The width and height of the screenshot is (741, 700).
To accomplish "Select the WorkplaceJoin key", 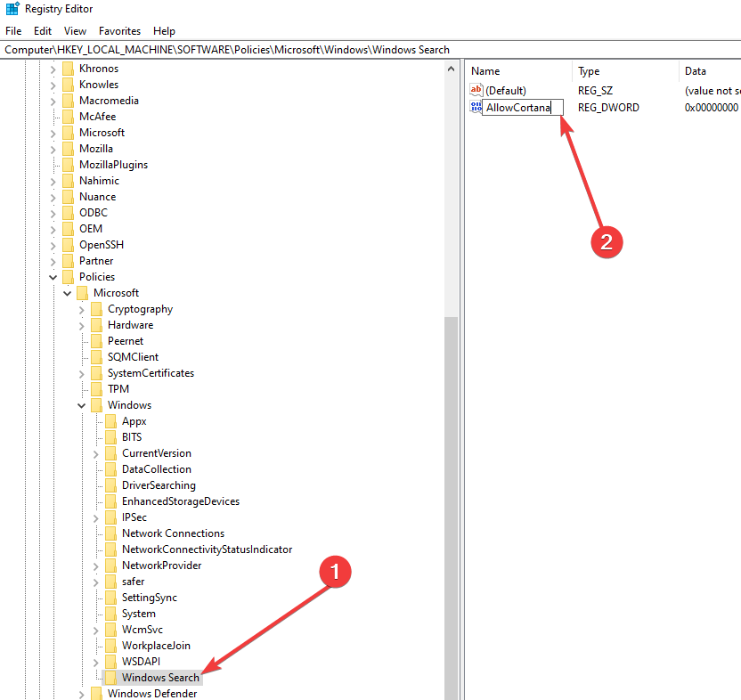I will [x=156, y=645].
